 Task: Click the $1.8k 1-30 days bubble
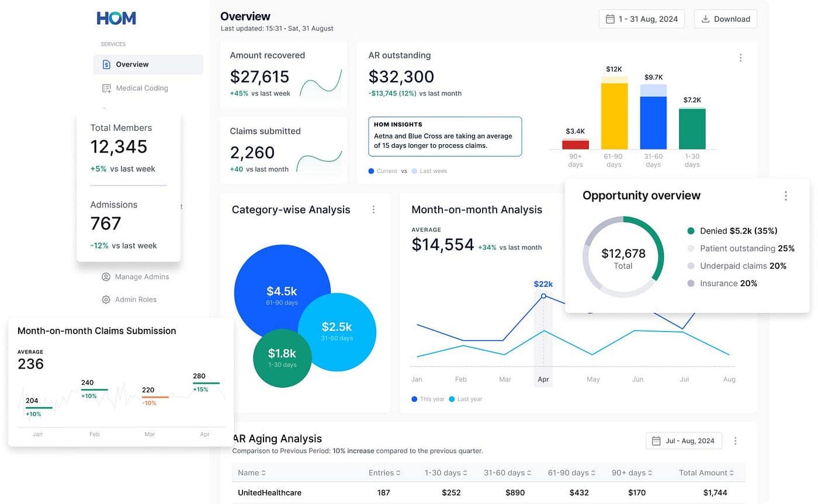[282, 357]
